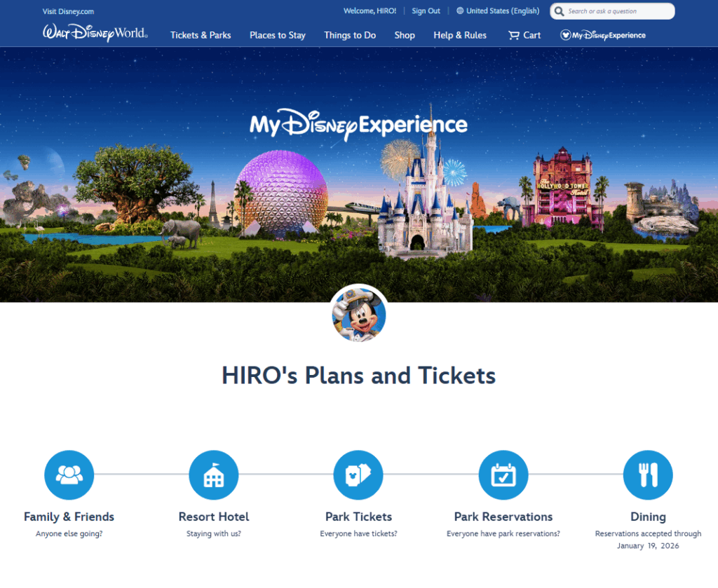Open the Dining fork and knife icon
The image size is (718, 588).
[648, 475]
